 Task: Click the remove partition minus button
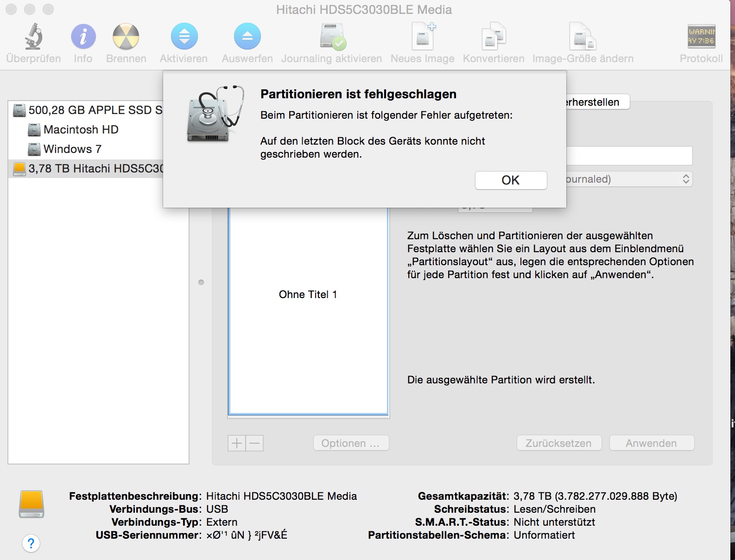tap(254, 443)
